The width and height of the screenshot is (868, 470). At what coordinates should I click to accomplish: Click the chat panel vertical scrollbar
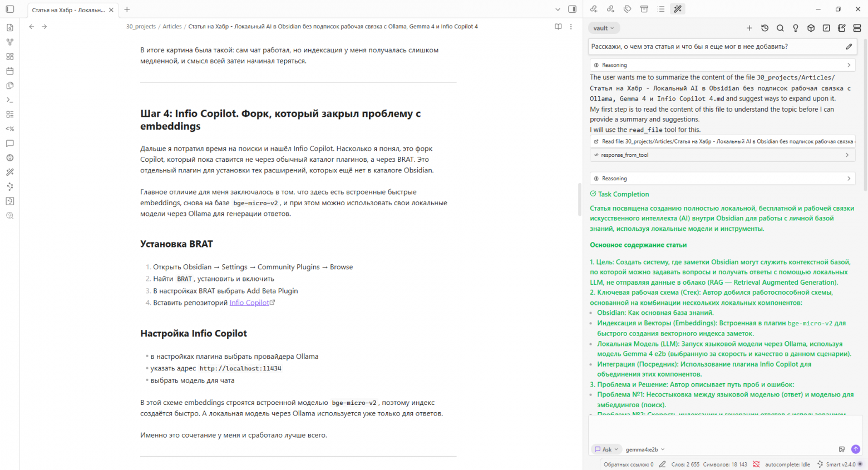coord(865,116)
